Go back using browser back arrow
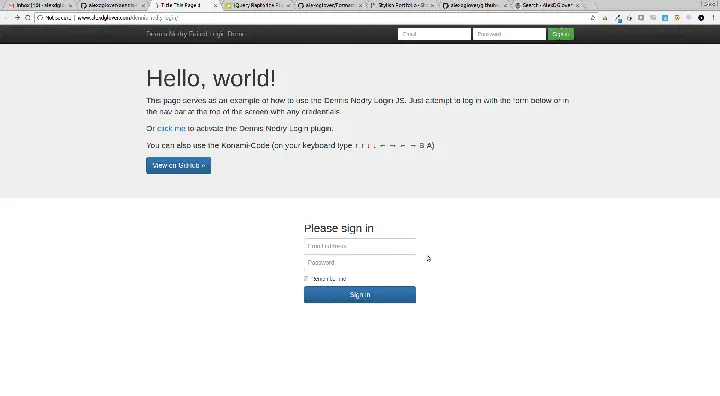 pos(6,17)
